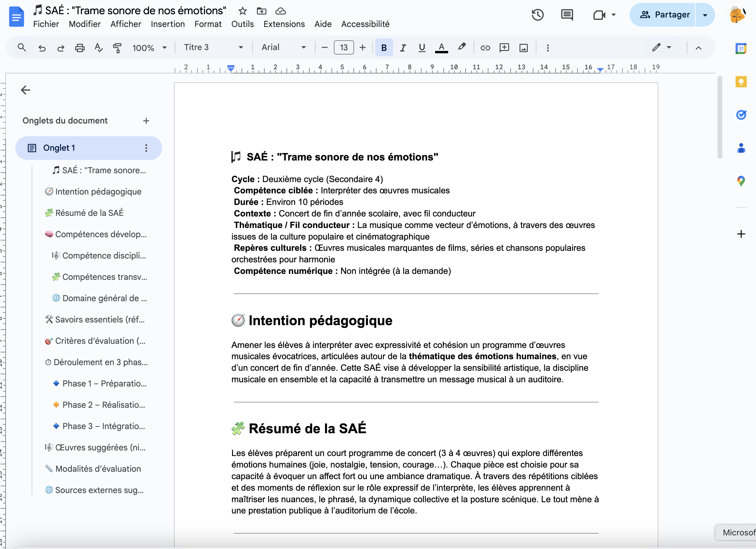Image resolution: width=756 pixels, height=549 pixels.
Task: Open the Google Docs home icon
Action: coord(16,17)
